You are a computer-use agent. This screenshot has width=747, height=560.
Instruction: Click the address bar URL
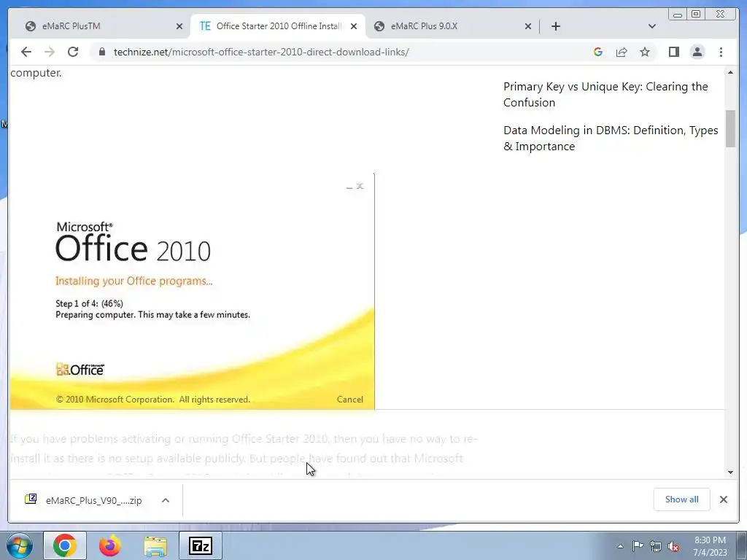tap(261, 52)
